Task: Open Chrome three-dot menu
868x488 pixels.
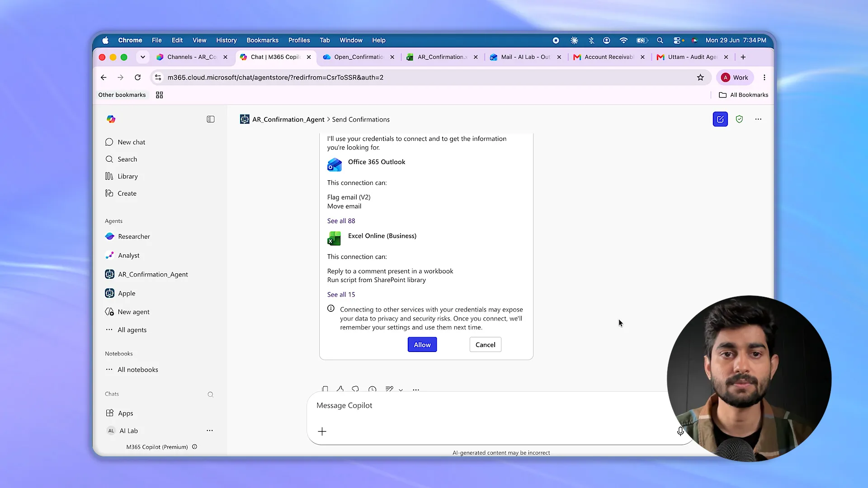Action: (x=764, y=77)
